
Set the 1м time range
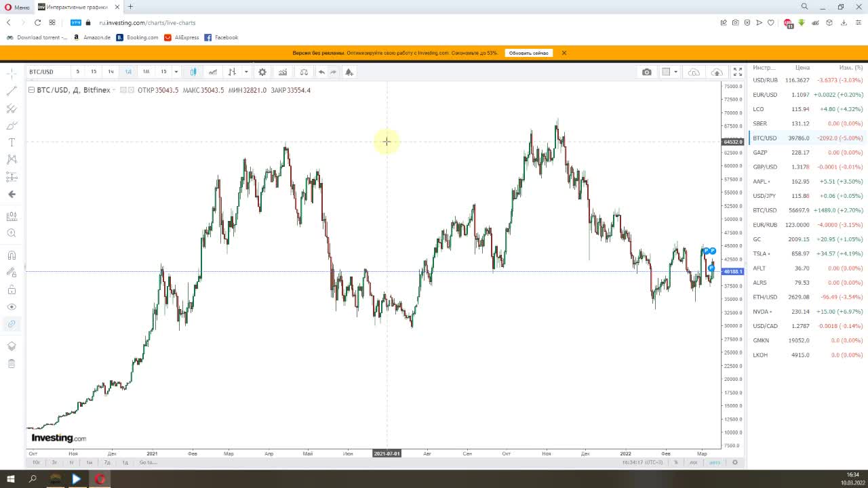coord(90,462)
